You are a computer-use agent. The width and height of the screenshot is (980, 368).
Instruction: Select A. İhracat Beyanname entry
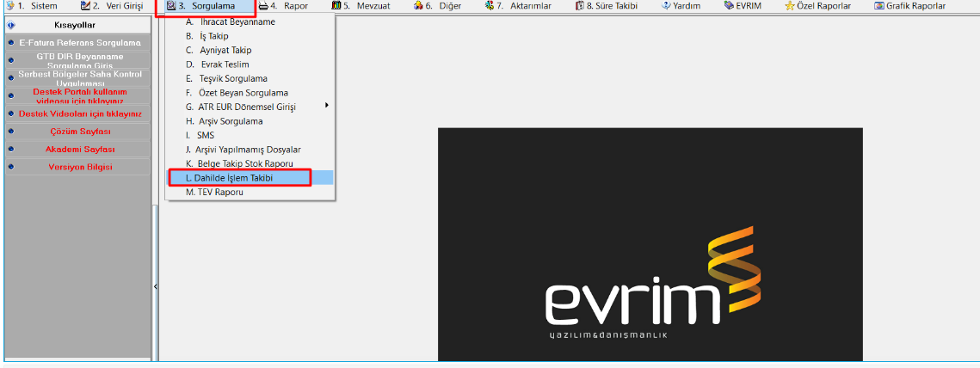(x=250, y=21)
